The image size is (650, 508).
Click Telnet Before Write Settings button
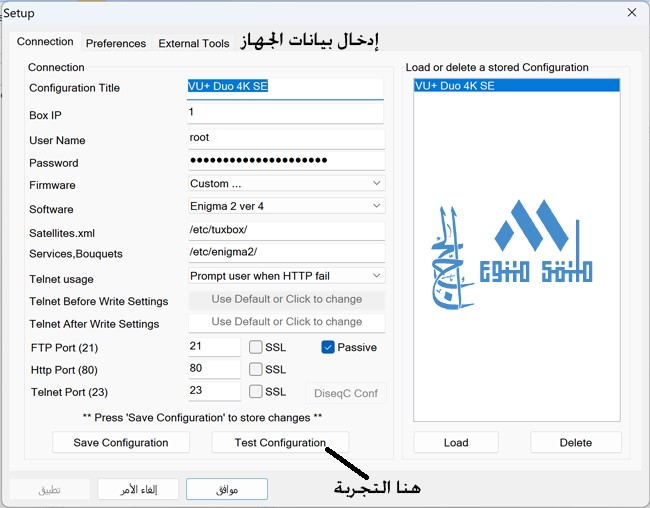click(x=286, y=299)
